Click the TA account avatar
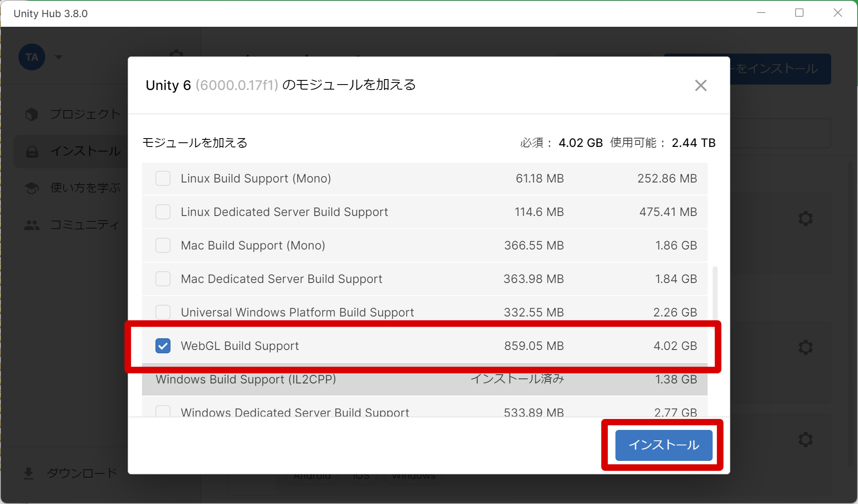 32,57
